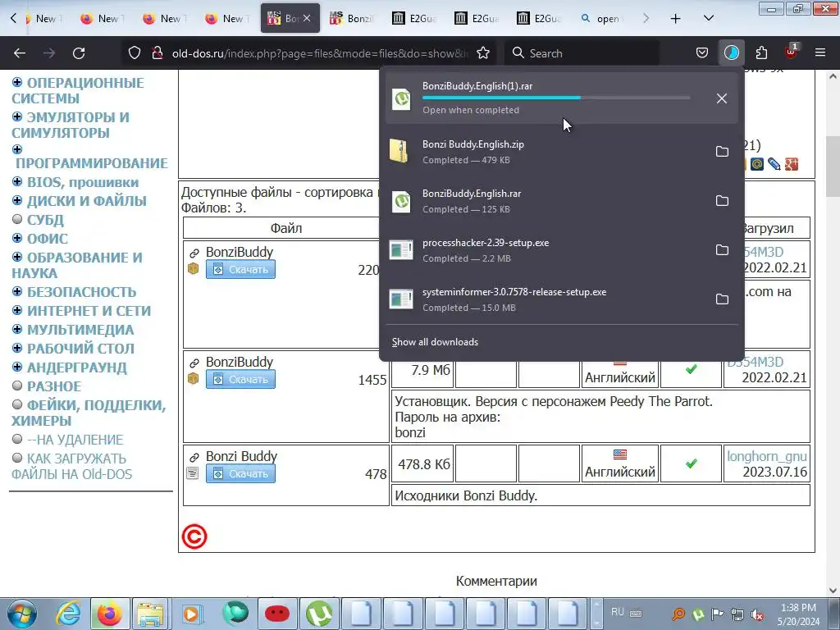Image resolution: width=840 pixels, height=630 pixels.
Task: Show Bonzi Buddy.English.zip in folder
Action: pyautogui.click(x=722, y=152)
